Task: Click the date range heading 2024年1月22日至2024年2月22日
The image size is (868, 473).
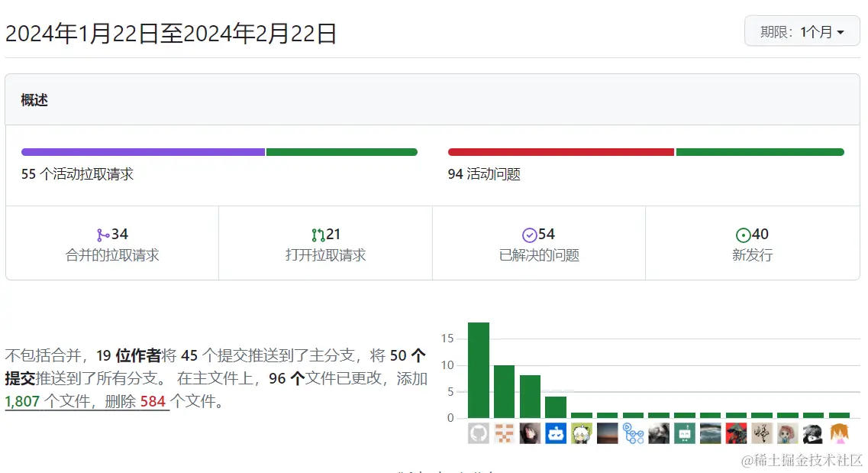Action: [x=171, y=33]
